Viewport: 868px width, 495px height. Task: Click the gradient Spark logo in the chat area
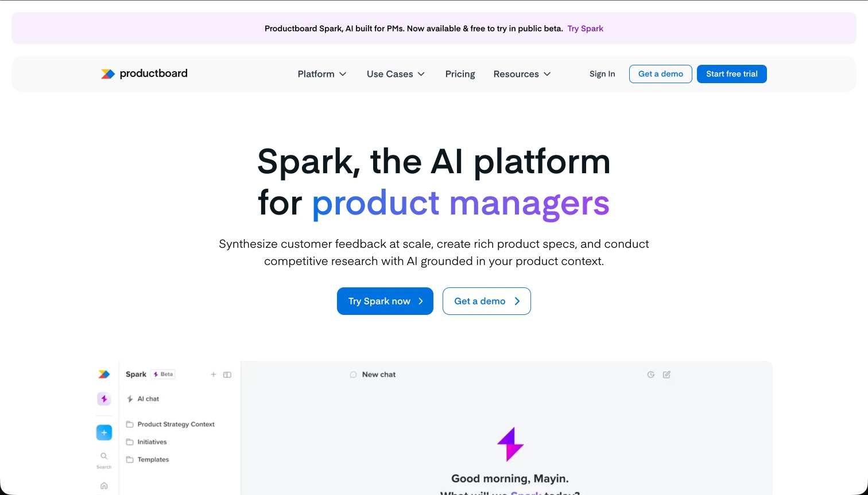(x=510, y=445)
